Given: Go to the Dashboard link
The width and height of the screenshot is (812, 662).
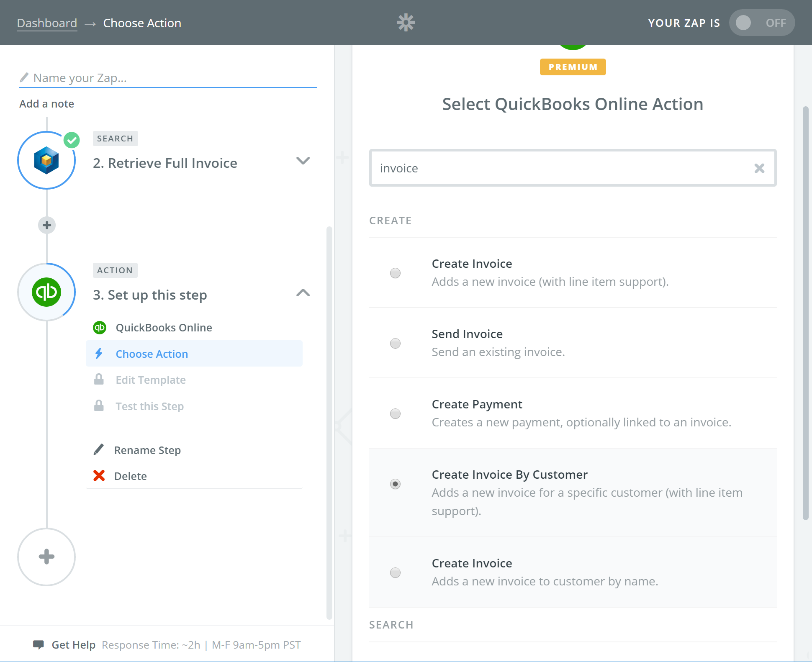Looking at the screenshot, I should point(47,23).
